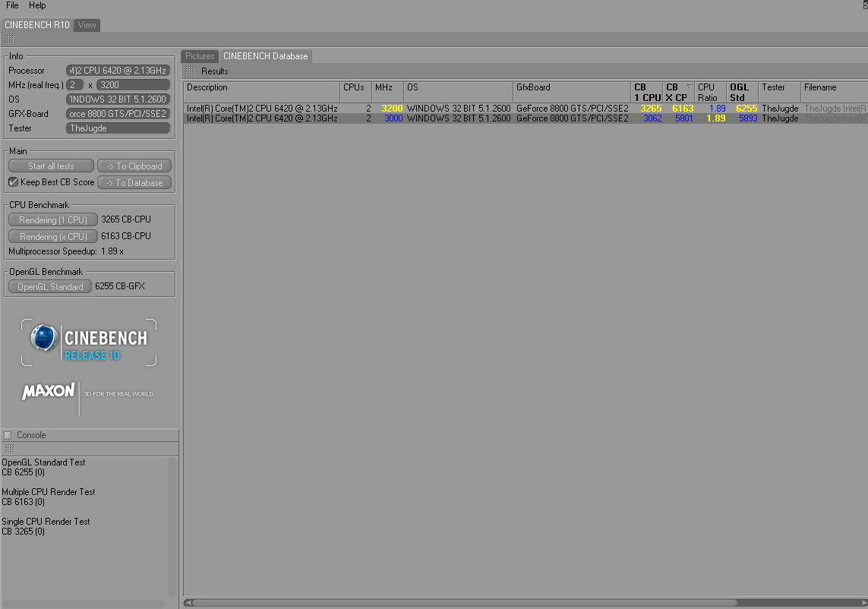Click the 5893 OGL score cell
868x609 pixels.
tap(748, 118)
